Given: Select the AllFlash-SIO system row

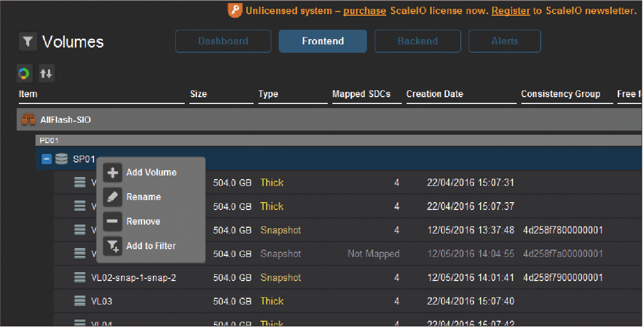Looking at the screenshot, I should pyautogui.click(x=329, y=120).
